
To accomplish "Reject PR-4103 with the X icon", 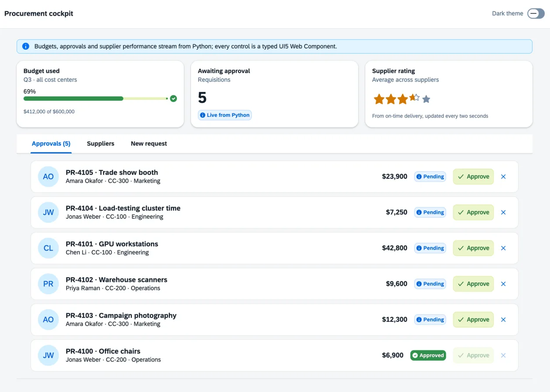I will (503, 320).
